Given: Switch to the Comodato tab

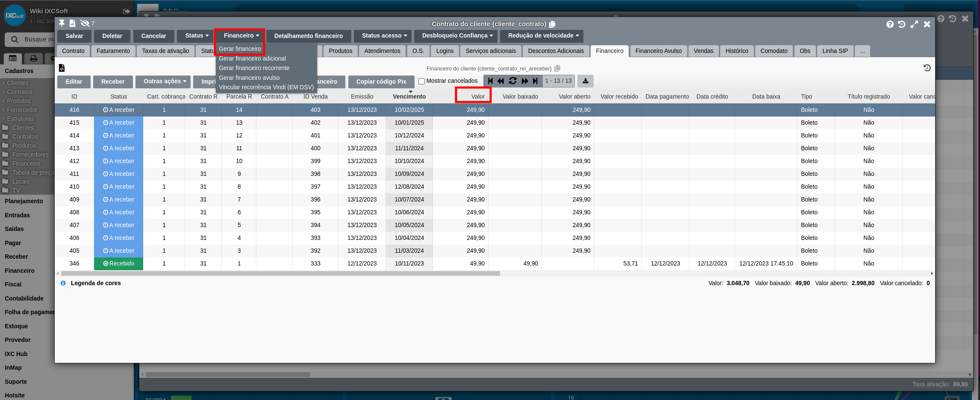Looking at the screenshot, I should (774, 51).
